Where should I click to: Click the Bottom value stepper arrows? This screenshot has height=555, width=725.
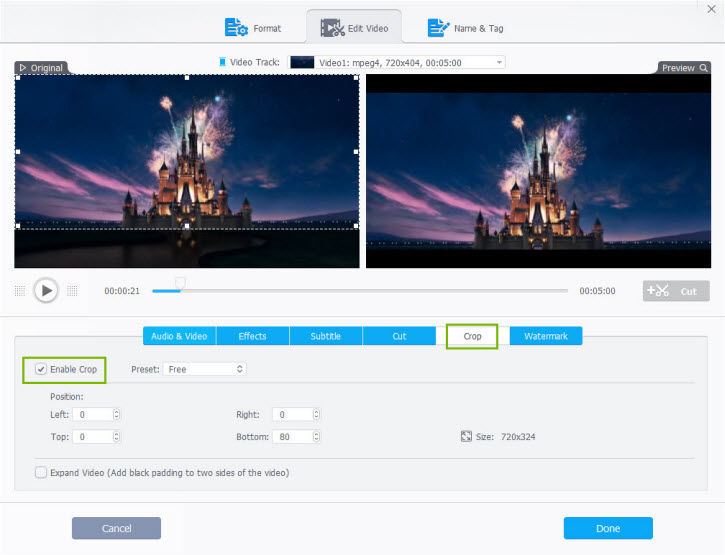[316, 437]
